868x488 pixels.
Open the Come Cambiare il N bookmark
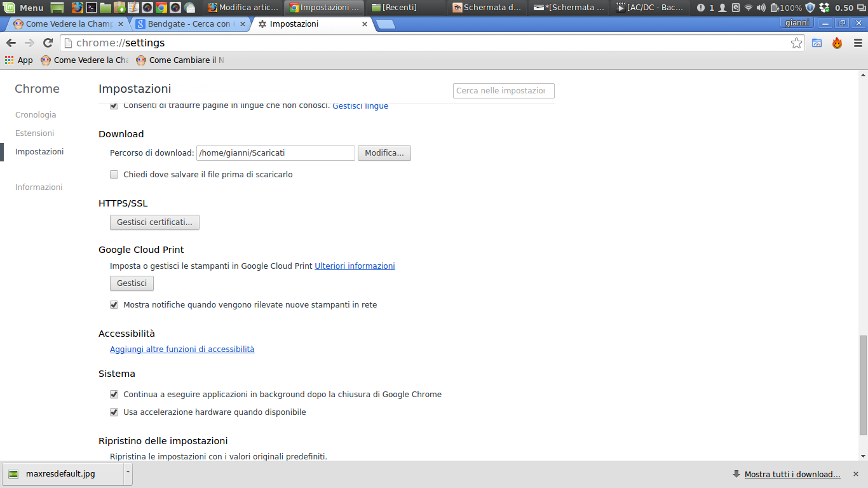coord(180,60)
